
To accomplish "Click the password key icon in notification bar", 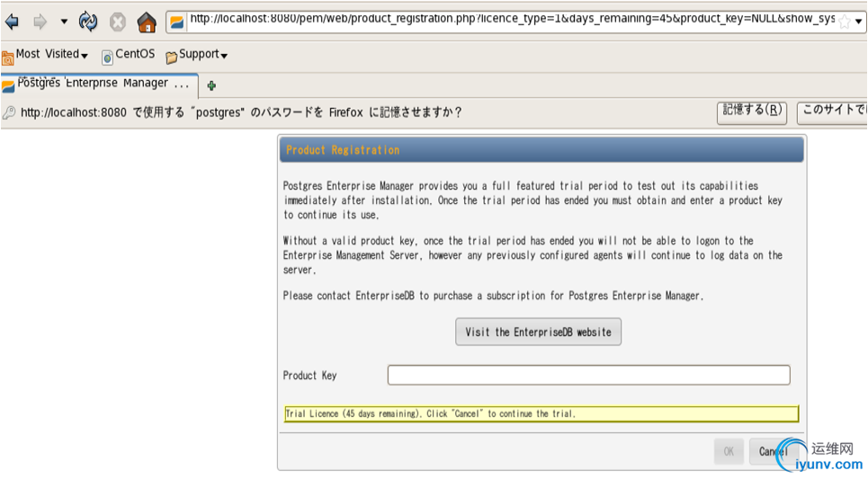I will 9,113.
